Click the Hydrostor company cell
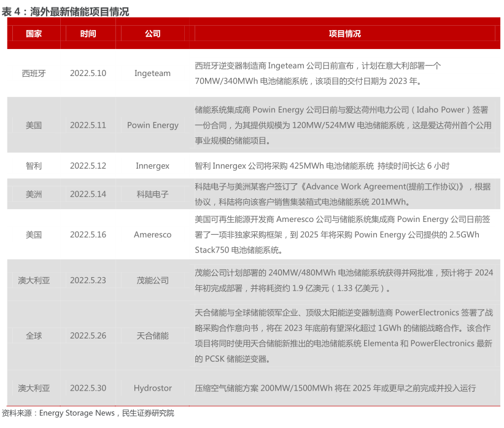The height and width of the screenshot is (428, 504). (x=152, y=388)
